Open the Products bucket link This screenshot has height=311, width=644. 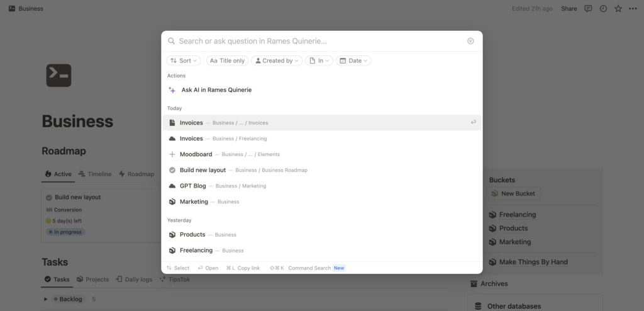[x=513, y=229]
